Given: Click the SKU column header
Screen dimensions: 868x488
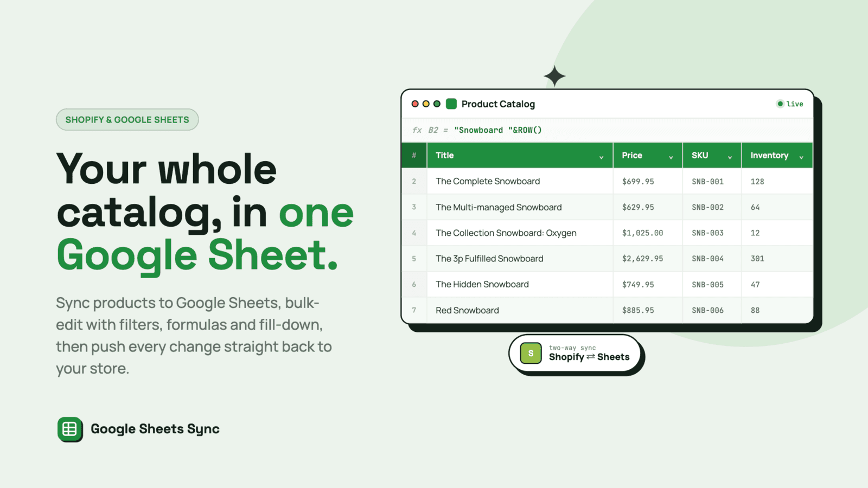Looking at the screenshot, I should tap(712, 156).
